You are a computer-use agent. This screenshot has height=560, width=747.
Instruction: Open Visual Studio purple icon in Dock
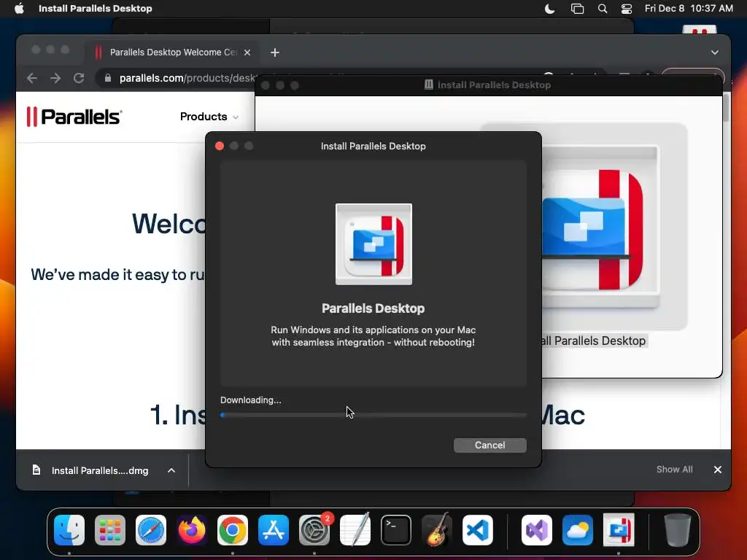(537, 530)
